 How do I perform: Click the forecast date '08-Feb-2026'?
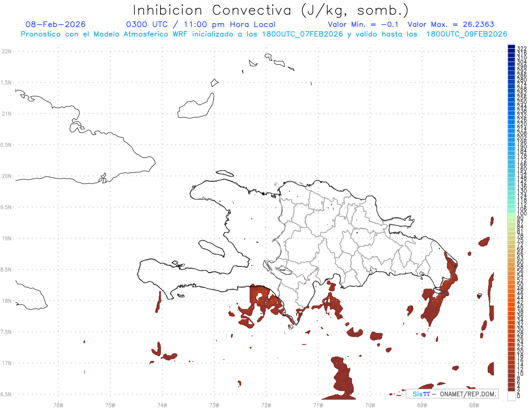(x=56, y=24)
